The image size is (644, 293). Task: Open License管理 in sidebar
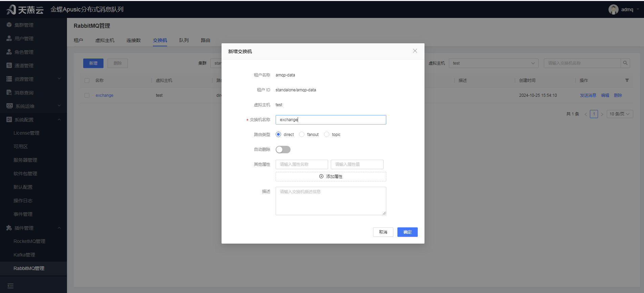pos(26,133)
